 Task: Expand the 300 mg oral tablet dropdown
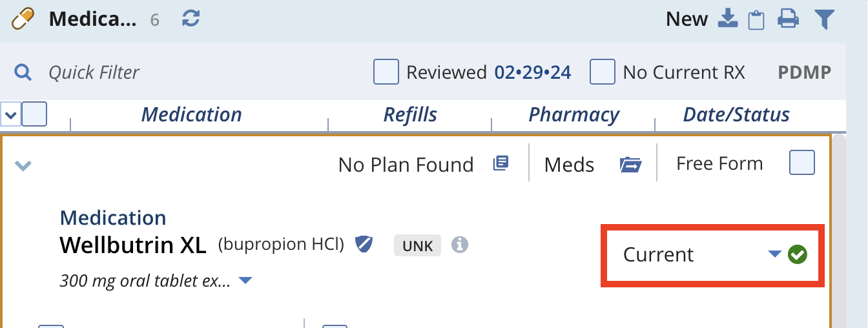pyautogui.click(x=245, y=281)
